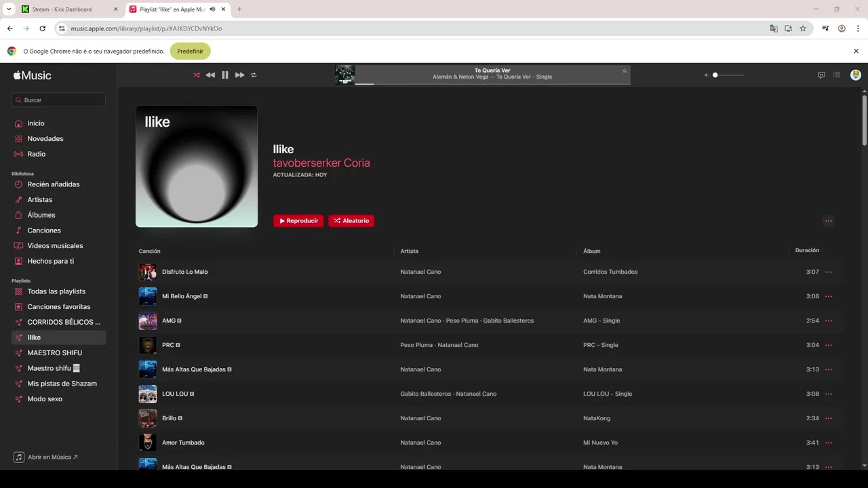Open a new browser tab
The height and width of the screenshot is (488, 868).
tap(239, 9)
